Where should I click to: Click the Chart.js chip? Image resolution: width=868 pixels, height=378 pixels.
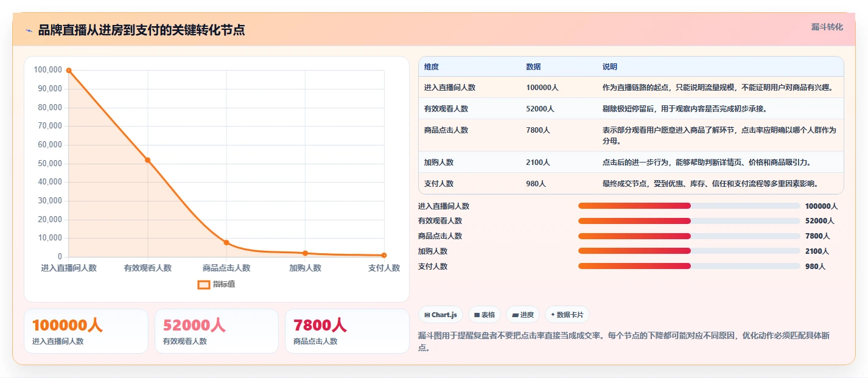pyautogui.click(x=441, y=315)
